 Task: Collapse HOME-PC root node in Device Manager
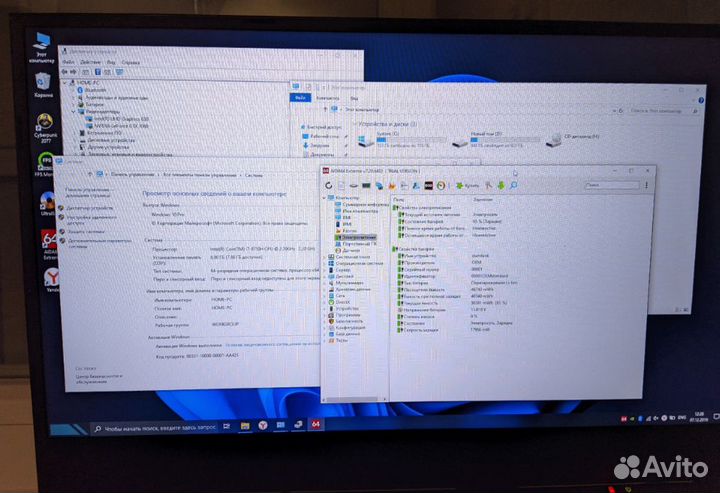65,83
